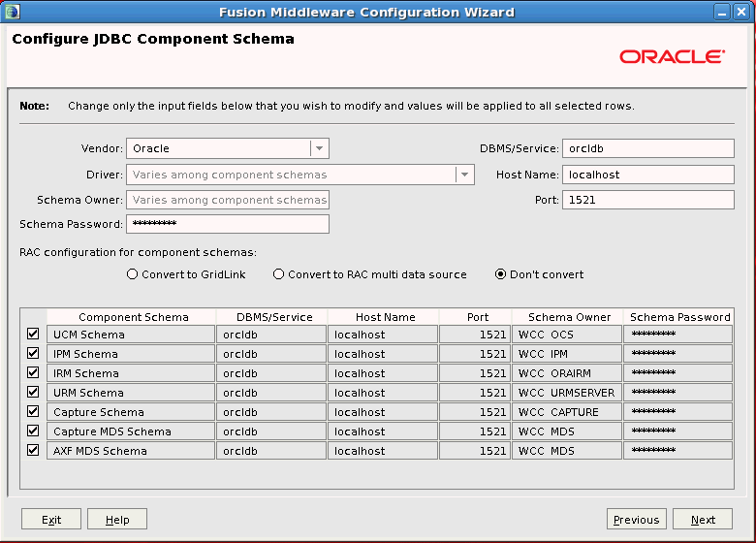Uncheck the IPM Schema row checkbox
This screenshot has height=543, width=756.
(x=33, y=353)
